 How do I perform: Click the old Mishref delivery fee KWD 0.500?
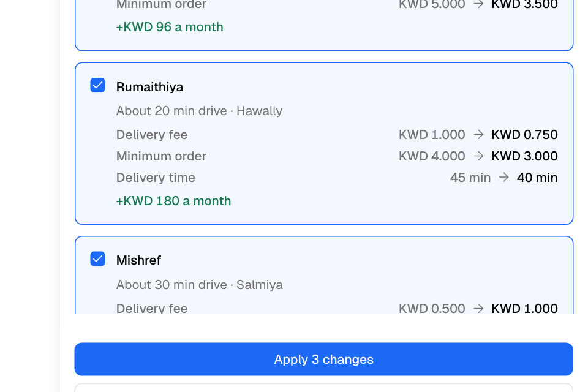(x=432, y=308)
